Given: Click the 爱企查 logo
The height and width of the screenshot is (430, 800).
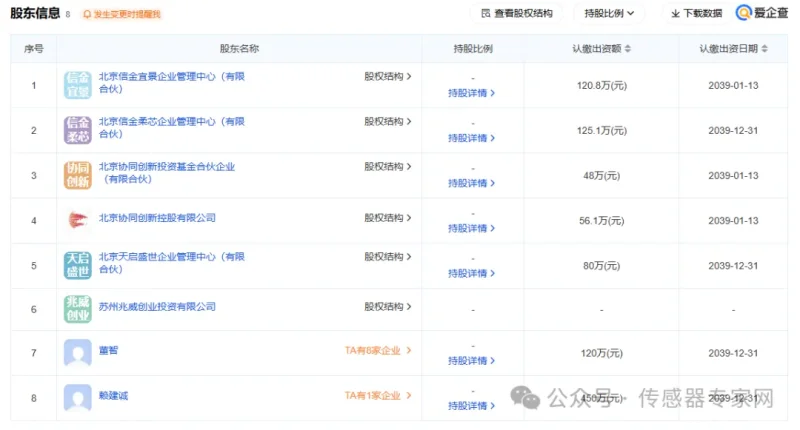Looking at the screenshot, I should (x=762, y=13).
